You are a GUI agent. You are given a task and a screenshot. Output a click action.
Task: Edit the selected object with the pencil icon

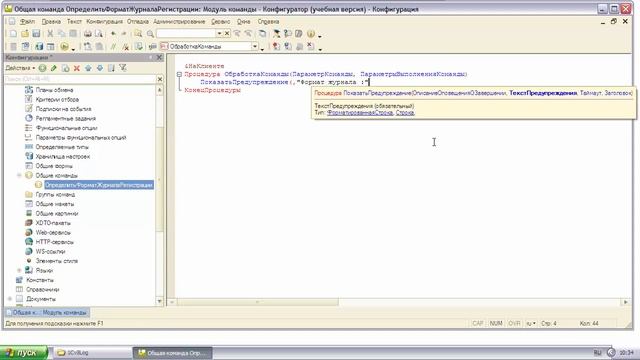[53, 68]
